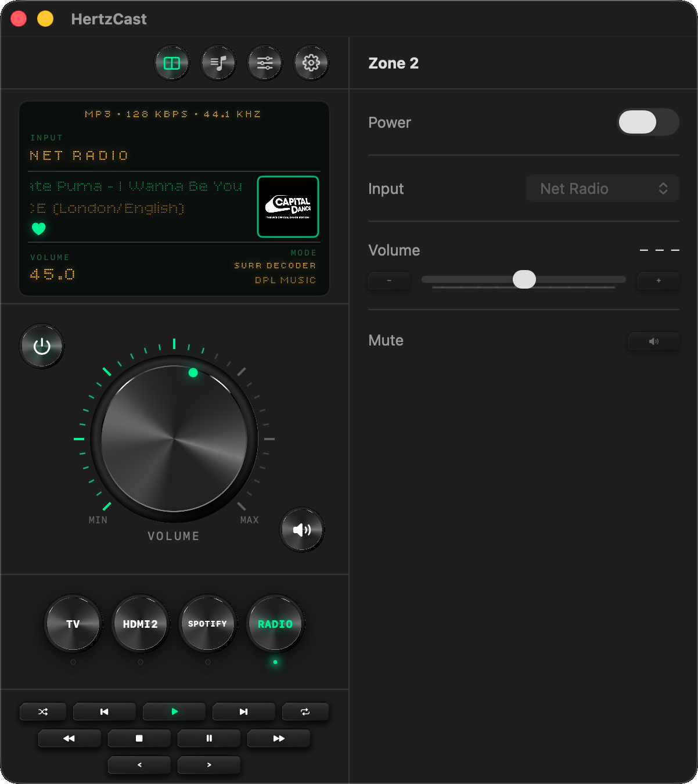Start playback with the green play button
Image resolution: width=698 pixels, height=784 pixels.
[174, 711]
